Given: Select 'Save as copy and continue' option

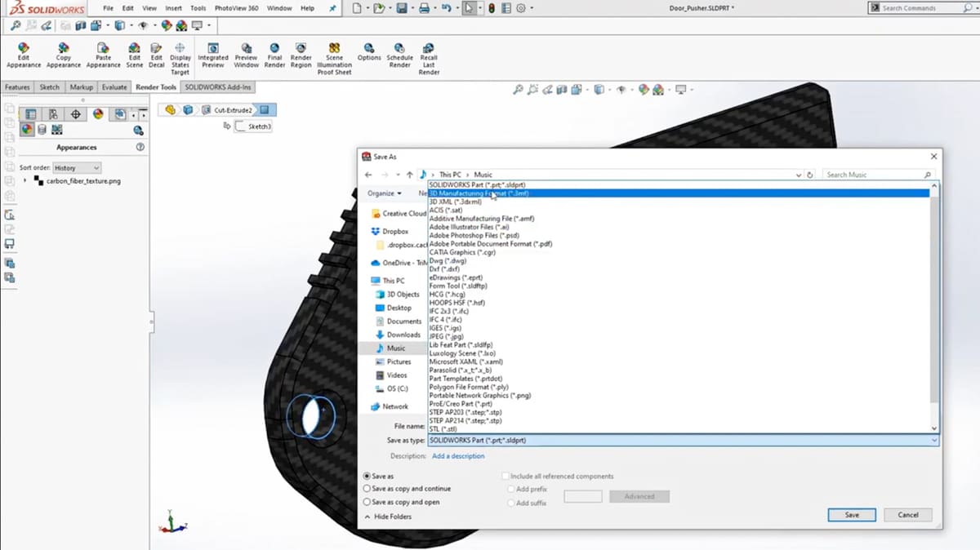Looking at the screenshot, I should click(367, 489).
